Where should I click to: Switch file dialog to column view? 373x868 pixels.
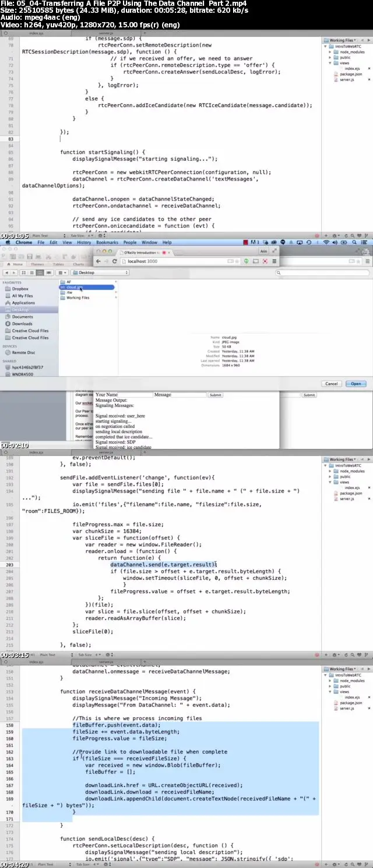[x=40, y=272]
